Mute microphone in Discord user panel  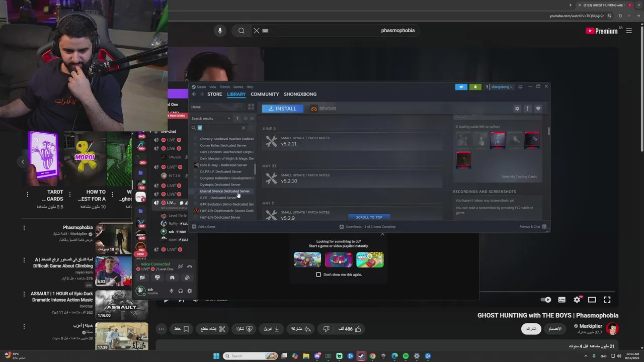(x=171, y=291)
